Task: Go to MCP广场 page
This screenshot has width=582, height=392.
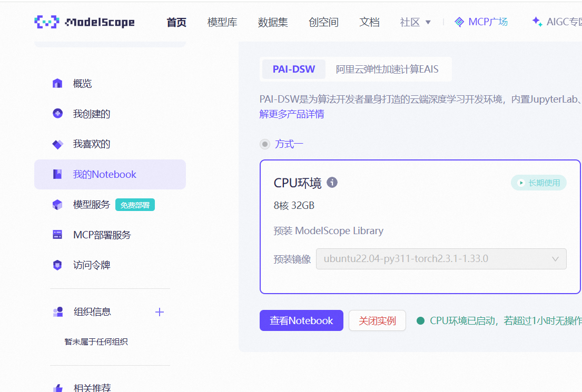Action: (488, 22)
